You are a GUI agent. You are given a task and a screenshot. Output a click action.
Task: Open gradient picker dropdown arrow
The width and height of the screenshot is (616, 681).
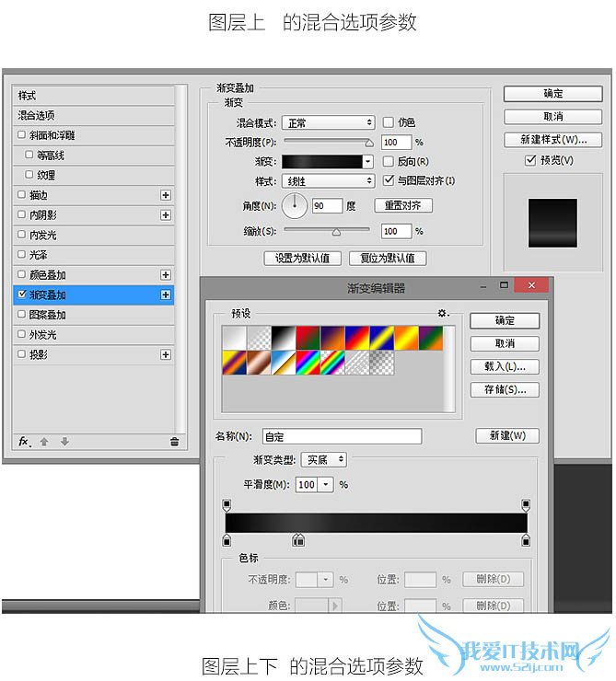(x=368, y=162)
